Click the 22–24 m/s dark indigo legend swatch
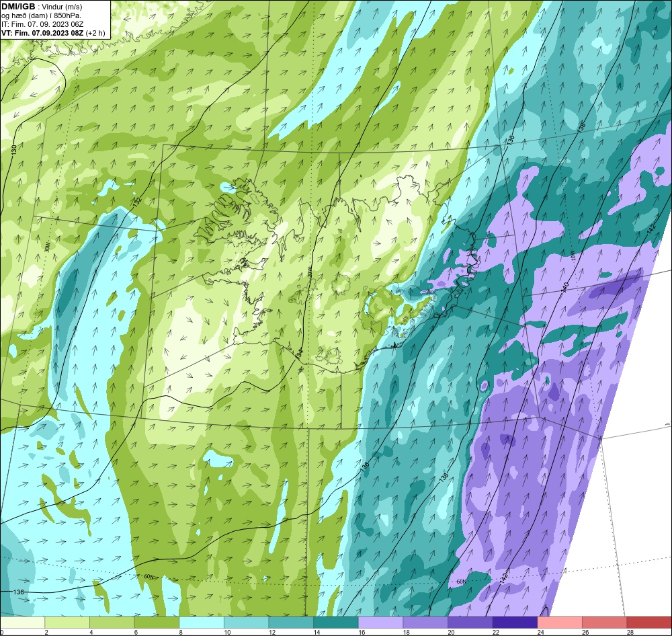Image resolution: width=672 pixels, height=636 pixels. point(515,623)
